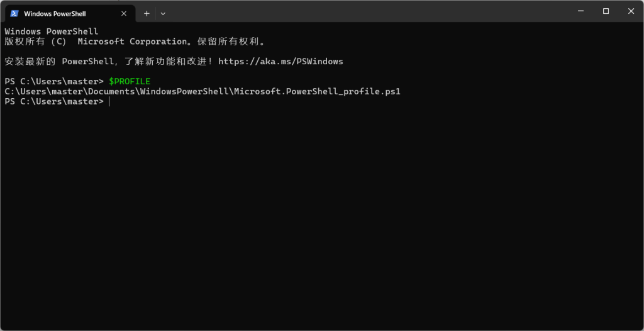Click the empty title bar drag area
644x331 pixels.
[x=365, y=11]
